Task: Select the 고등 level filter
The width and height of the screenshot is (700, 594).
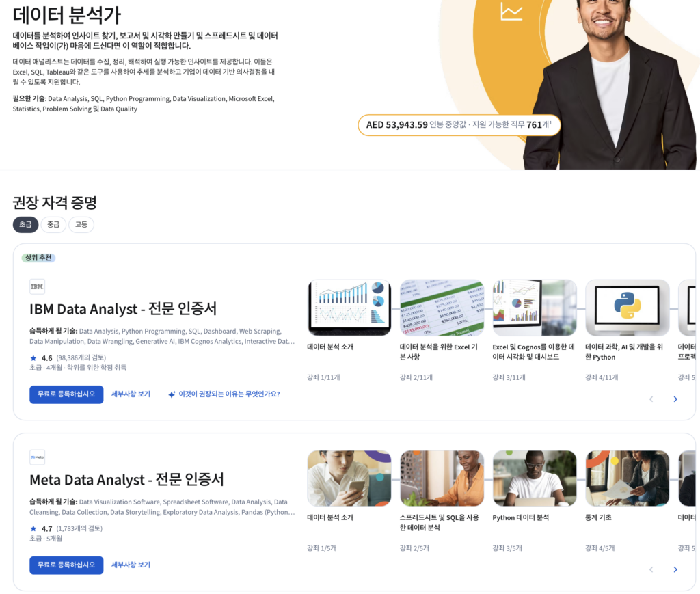Action: [x=81, y=224]
